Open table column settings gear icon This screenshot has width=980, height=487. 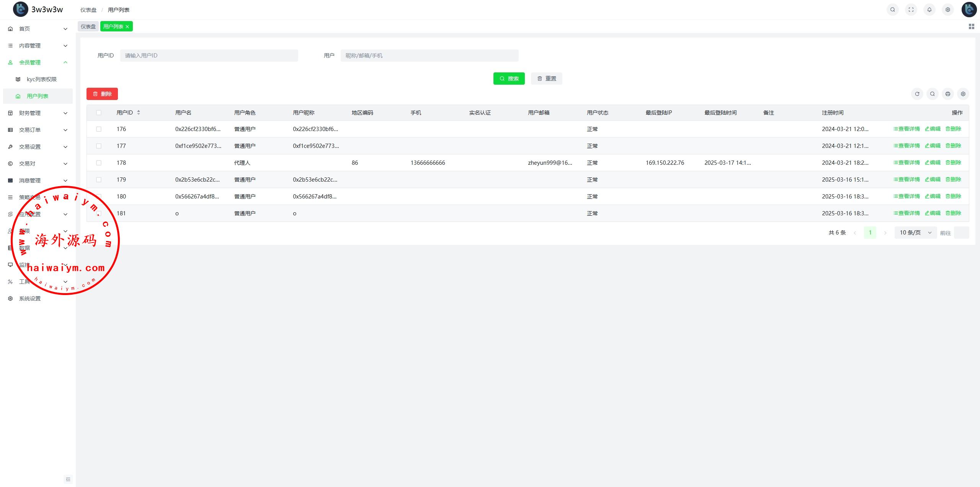click(963, 94)
